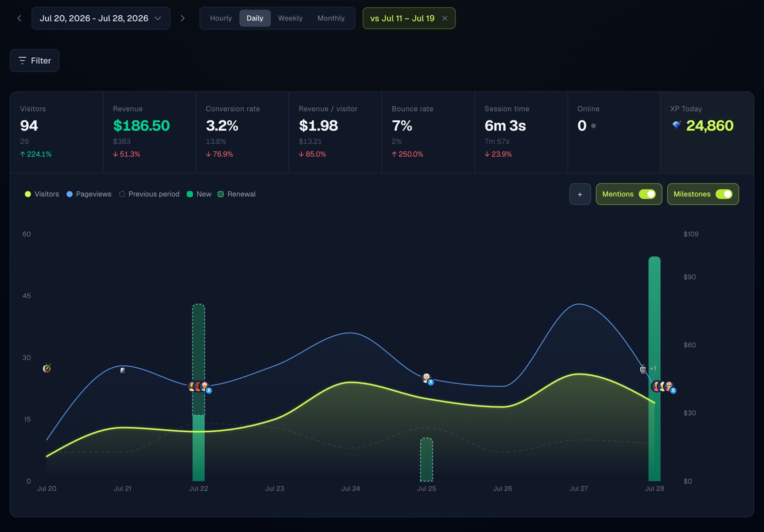
Task: Open the Filter options
Action: click(34, 61)
